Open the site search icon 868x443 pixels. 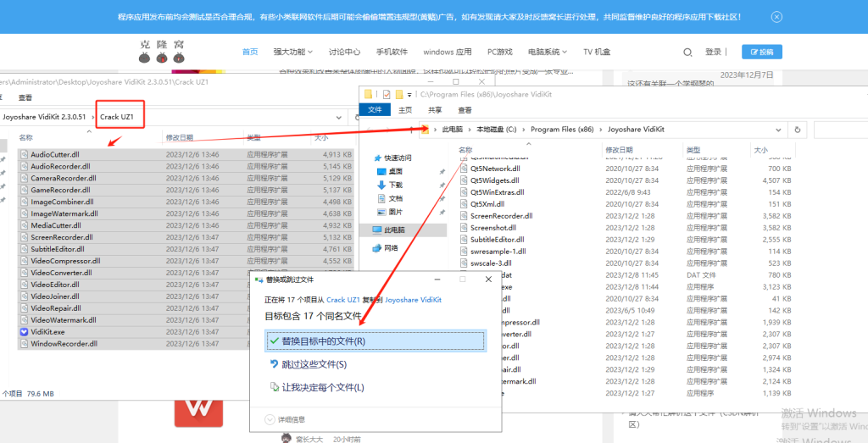pyautogui.click(x=687, y=52)
